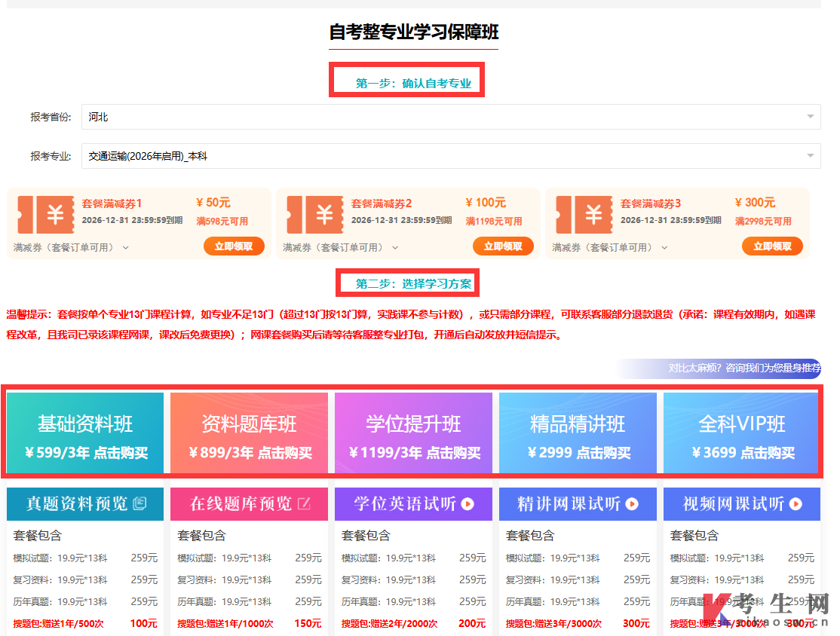Buy the 全科VIP班 ¥3699 plan
The height and width of the screenshot is (636, 840).
coord(742,433)
